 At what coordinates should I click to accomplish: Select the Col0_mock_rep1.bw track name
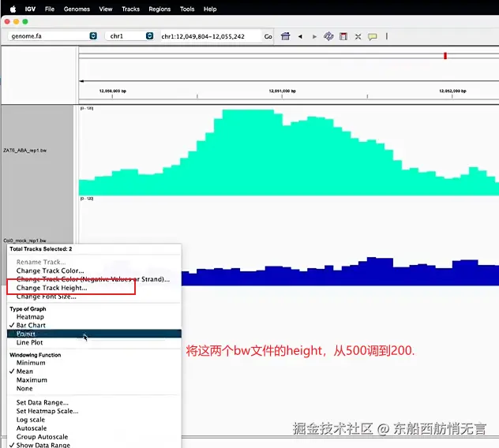(24, 241)
